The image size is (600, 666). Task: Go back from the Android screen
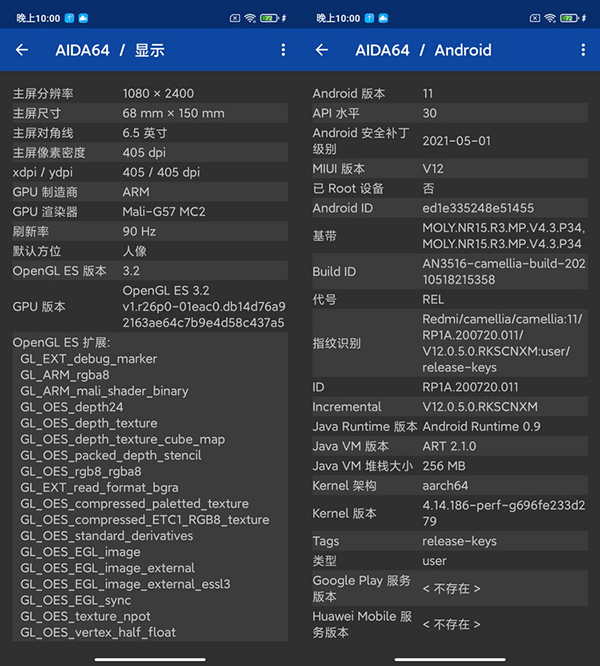point(322,50)
